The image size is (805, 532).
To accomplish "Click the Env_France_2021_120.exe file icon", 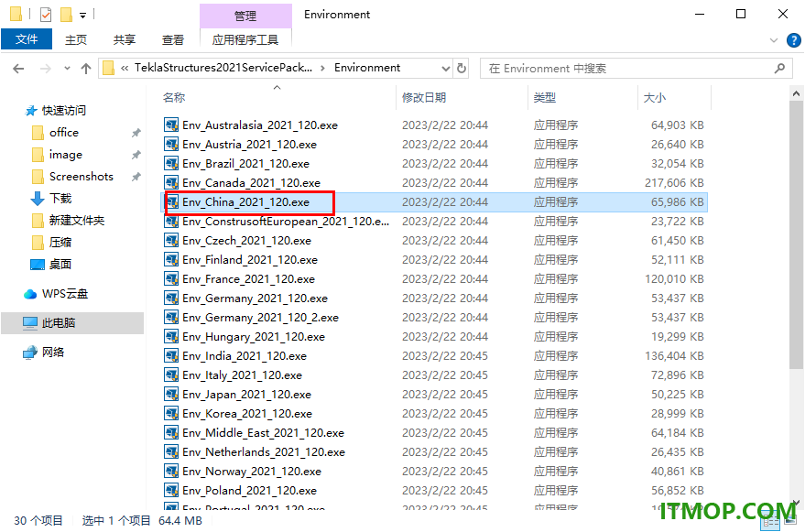I will (171, 279).
